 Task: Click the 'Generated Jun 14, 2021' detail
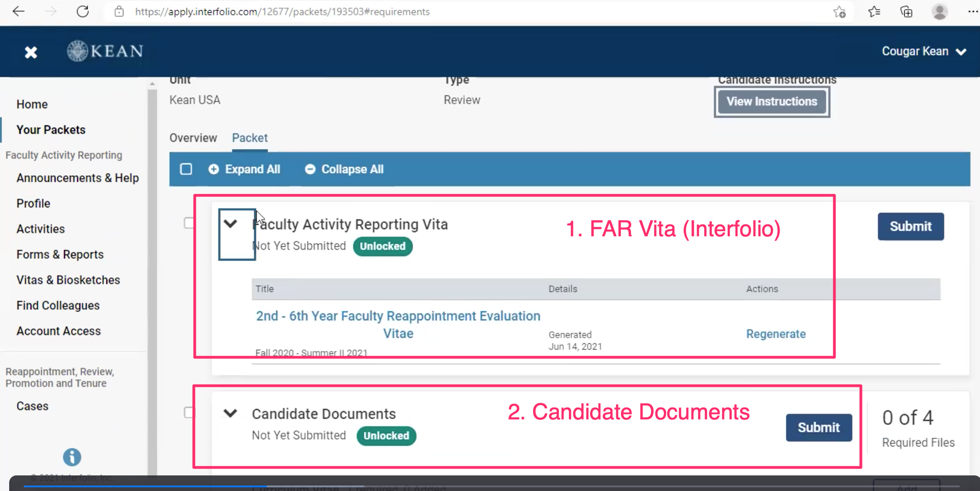(575, 340)
